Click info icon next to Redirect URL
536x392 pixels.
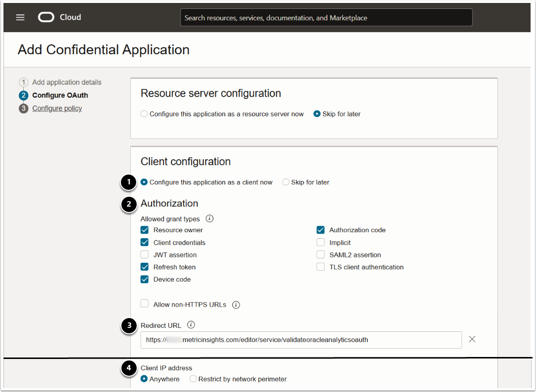click(191, 325)
